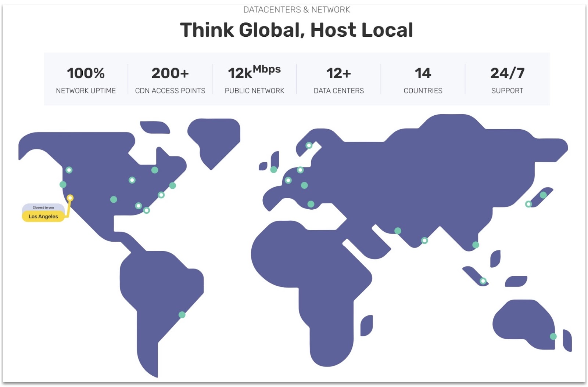The width and height of the screenshot is (588, 387).
Task: Click the 12k Mbps Public Network stat
Action: click(254, 80)
